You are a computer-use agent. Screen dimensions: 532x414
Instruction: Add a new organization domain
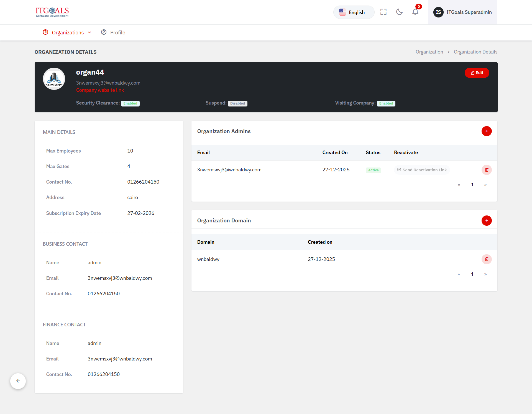(x=486, y=221)
